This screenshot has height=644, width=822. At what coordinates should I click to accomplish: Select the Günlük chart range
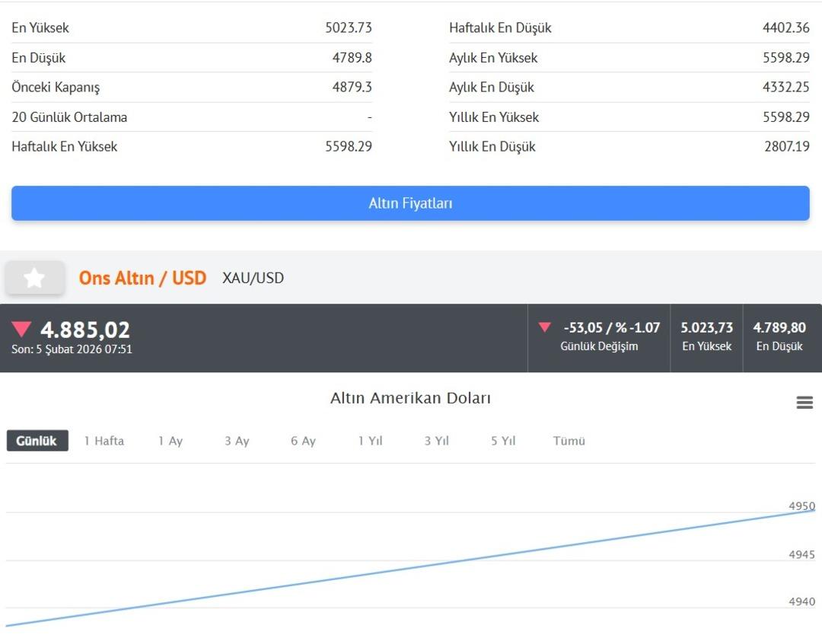pos(37,441)
